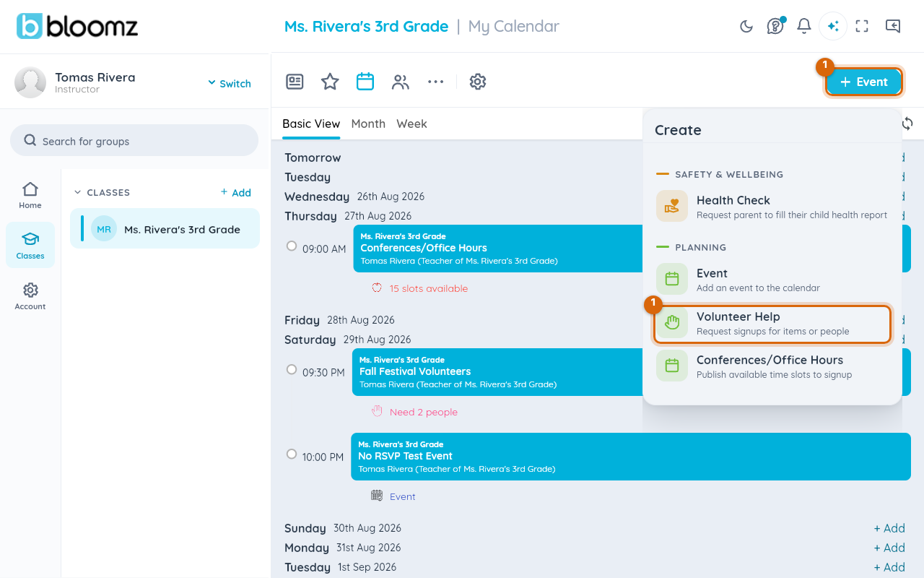Click Tomas Rivera profile avatar

click(x=30, y=82)
